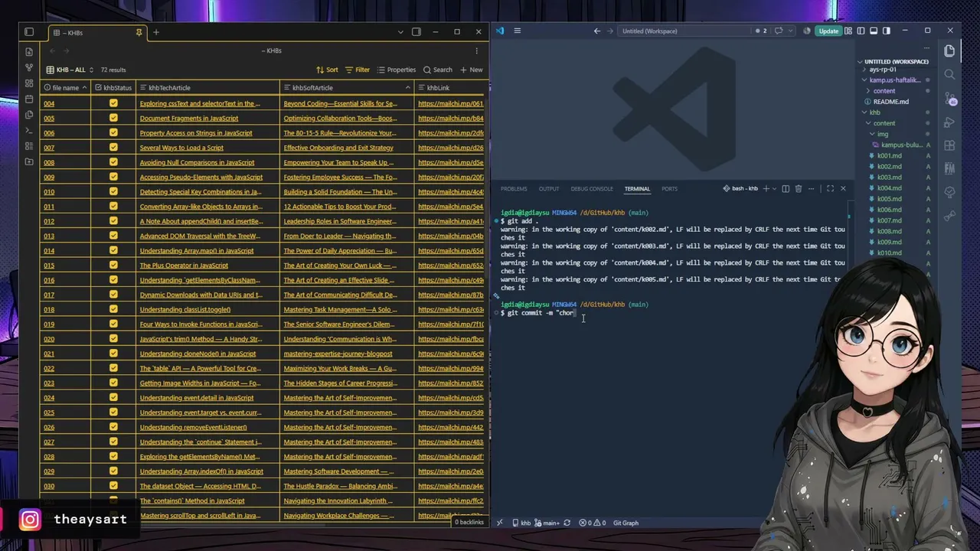980x551 pixels.
Task: Open Extensions view in activity bar
Action: coord(950,145)
